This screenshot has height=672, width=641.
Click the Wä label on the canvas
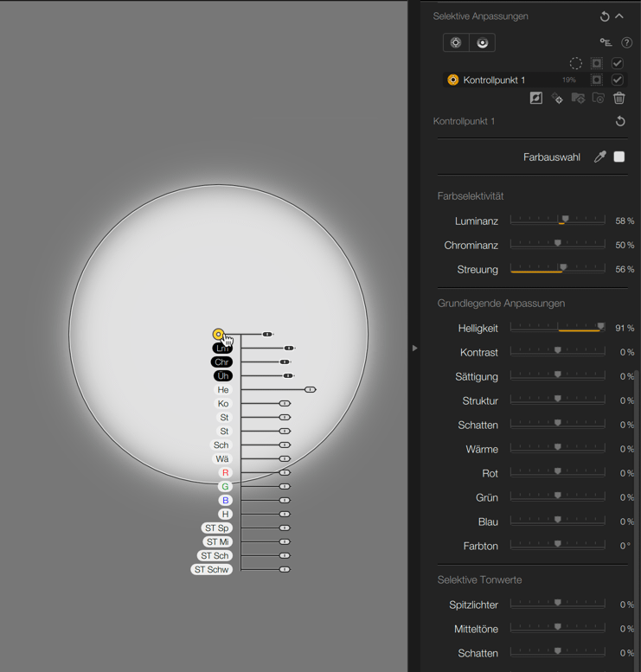[222, 459]
